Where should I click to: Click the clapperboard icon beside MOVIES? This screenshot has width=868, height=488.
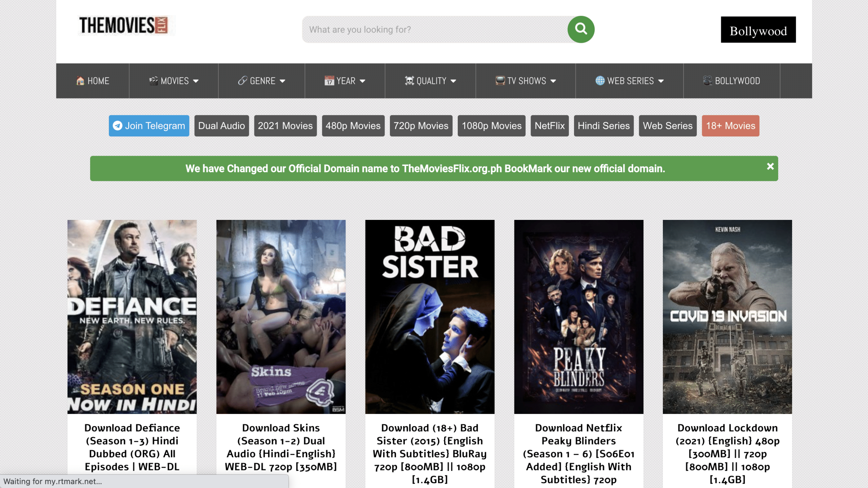[154, 81]
